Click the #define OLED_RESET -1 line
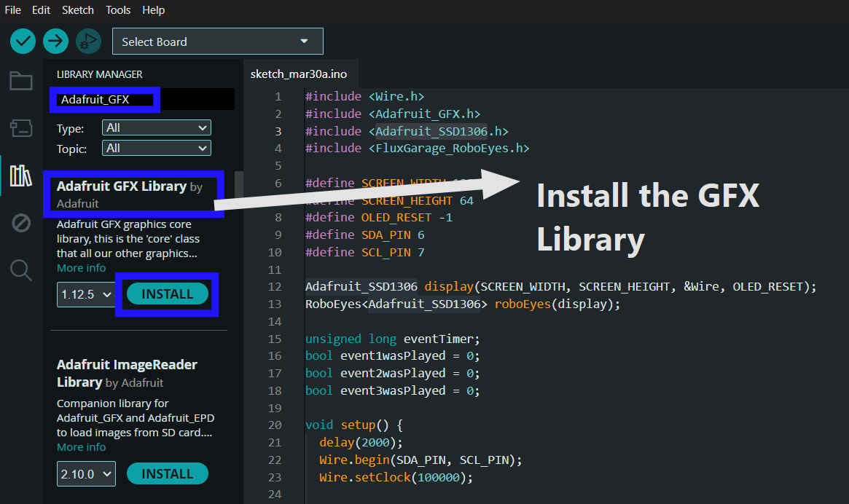 (x=378, y=217)
